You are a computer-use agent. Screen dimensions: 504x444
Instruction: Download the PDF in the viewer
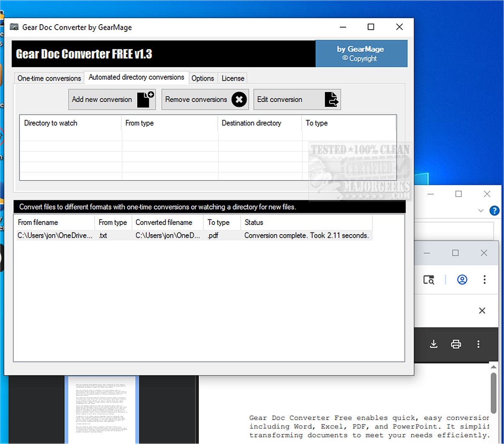[x=434, y=344]
